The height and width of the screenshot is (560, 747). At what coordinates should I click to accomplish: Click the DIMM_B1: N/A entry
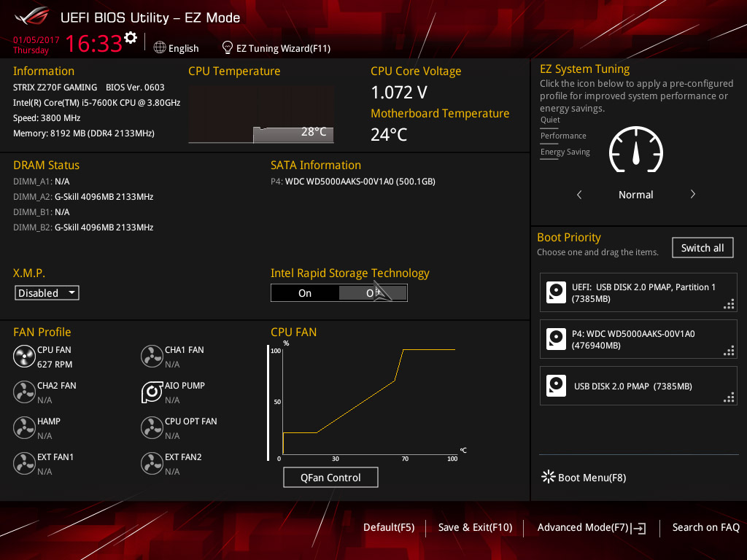click(42, 212)
